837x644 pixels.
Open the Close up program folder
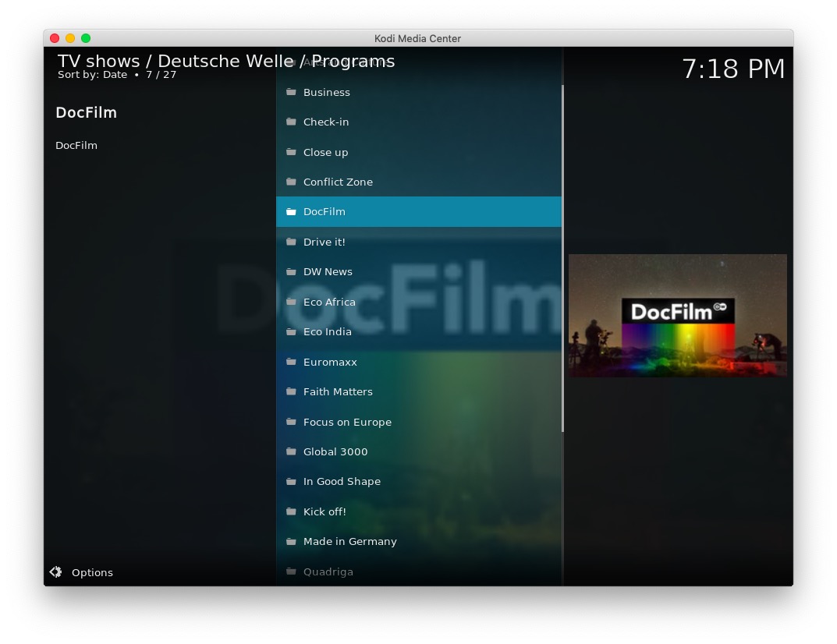325,152
